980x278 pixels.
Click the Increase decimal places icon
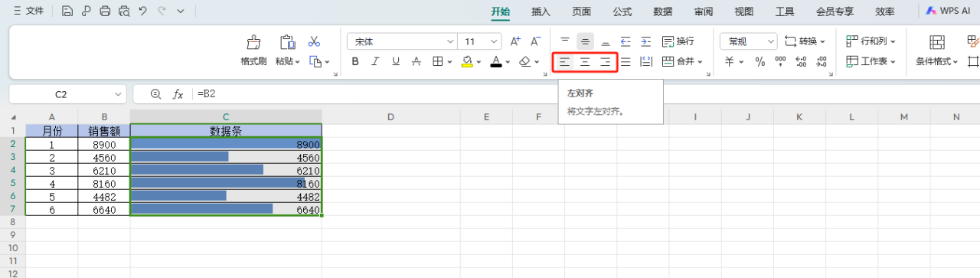(x=801, y=62)
